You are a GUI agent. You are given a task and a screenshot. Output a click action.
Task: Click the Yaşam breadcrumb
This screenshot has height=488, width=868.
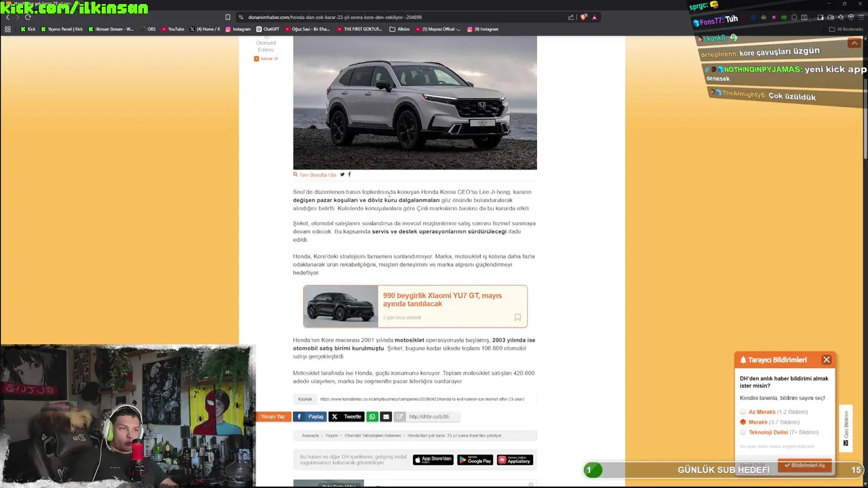coord(332,436)
